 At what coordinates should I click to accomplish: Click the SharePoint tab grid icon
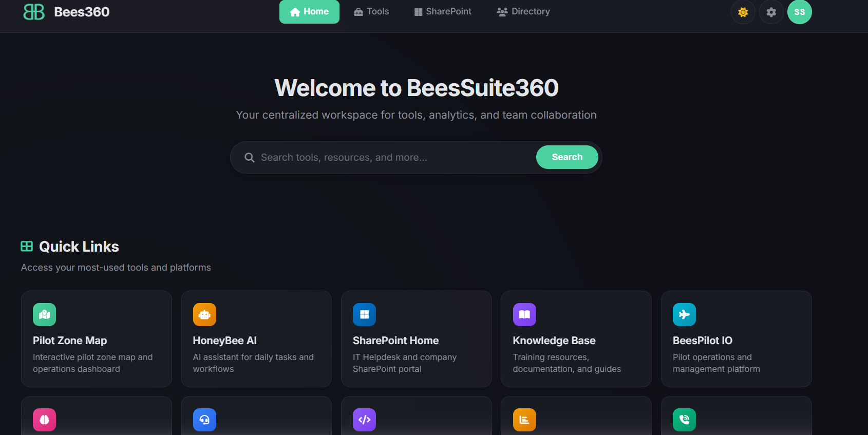(x=419, y=12)
